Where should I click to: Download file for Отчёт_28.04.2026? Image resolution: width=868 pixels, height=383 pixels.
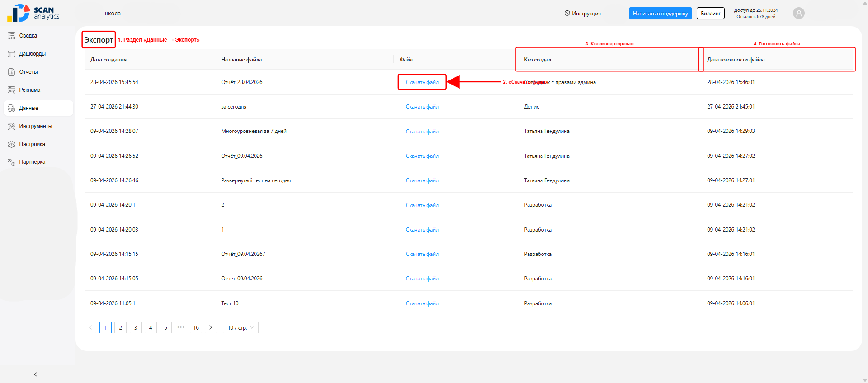[422, 82]
